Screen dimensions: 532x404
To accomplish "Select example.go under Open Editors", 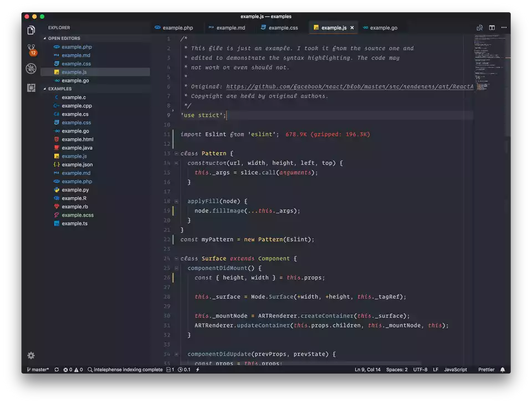I will (x=95, y=80).
